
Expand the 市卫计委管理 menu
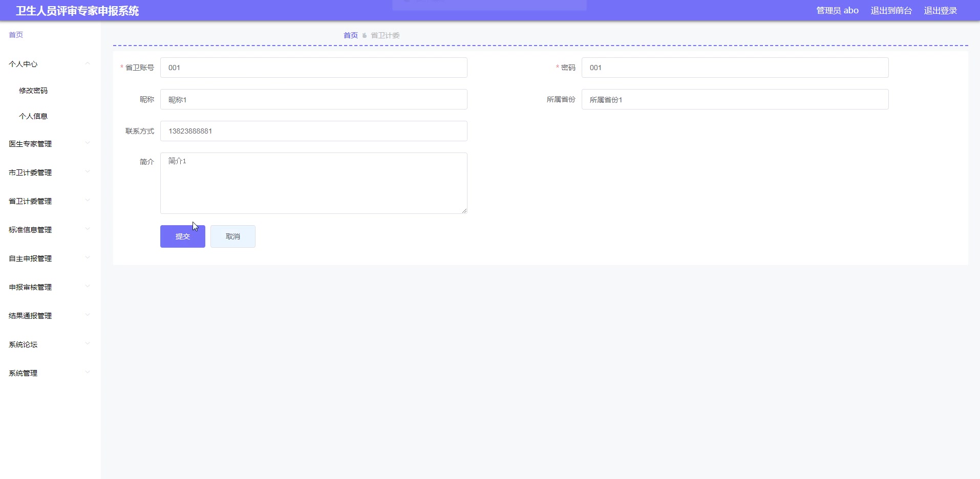pos(50,172)
